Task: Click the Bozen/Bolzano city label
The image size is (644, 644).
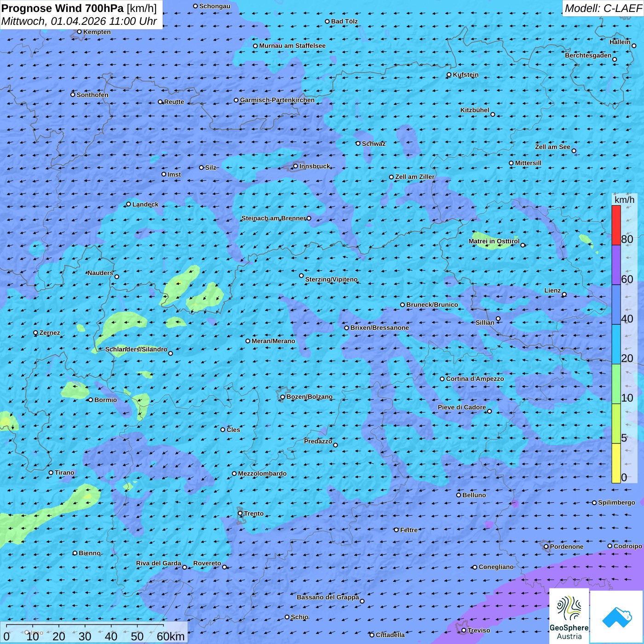Action: (x=309, y=397)
